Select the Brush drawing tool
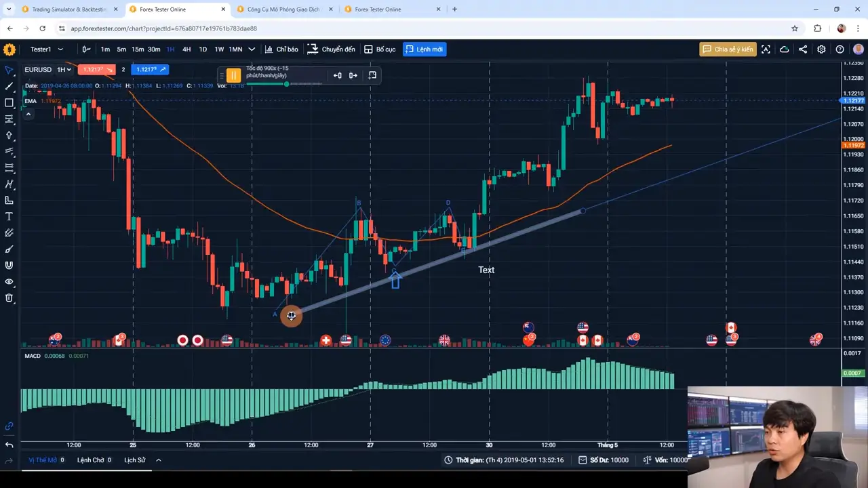This screenshot has width=868, height=488. (9, 249)
